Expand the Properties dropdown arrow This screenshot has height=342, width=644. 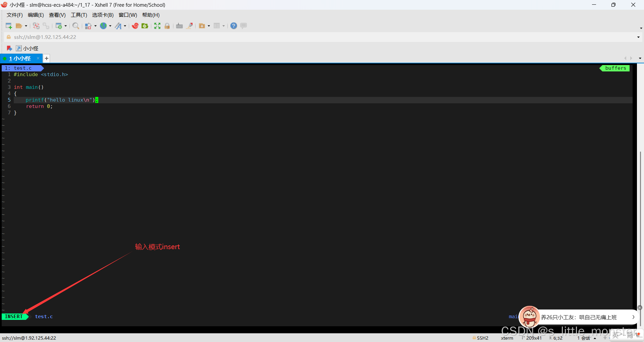[65, 26]
